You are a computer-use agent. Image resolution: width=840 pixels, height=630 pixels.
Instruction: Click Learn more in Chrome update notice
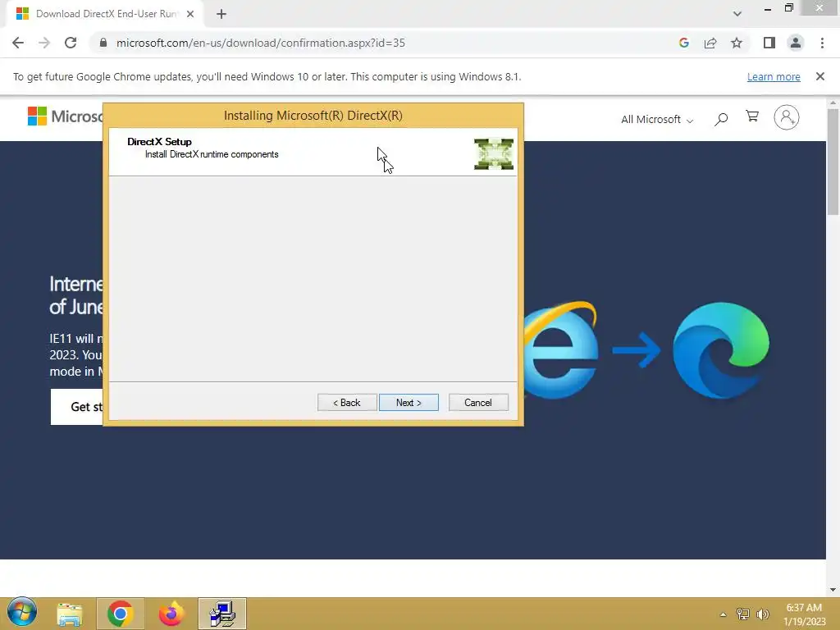coord(774,76)
